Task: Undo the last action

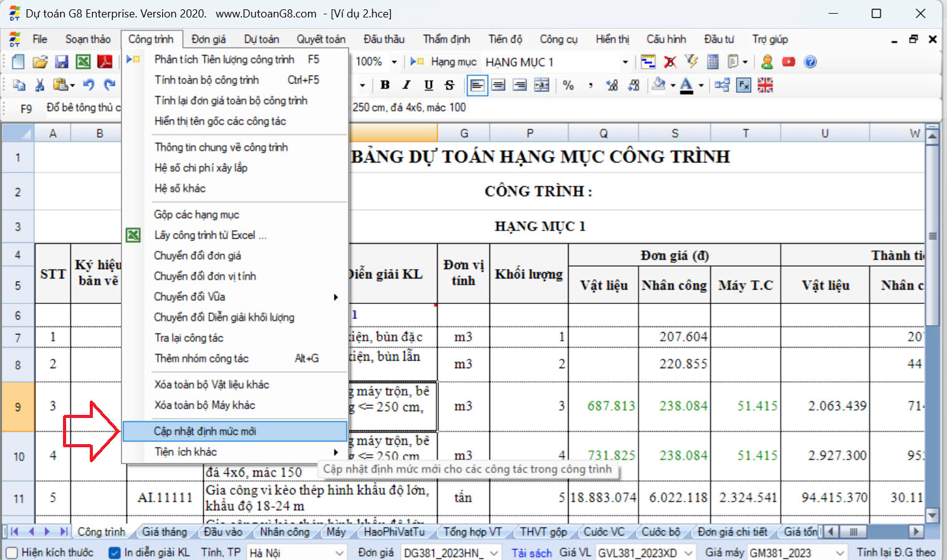Action: click(89, 85)
